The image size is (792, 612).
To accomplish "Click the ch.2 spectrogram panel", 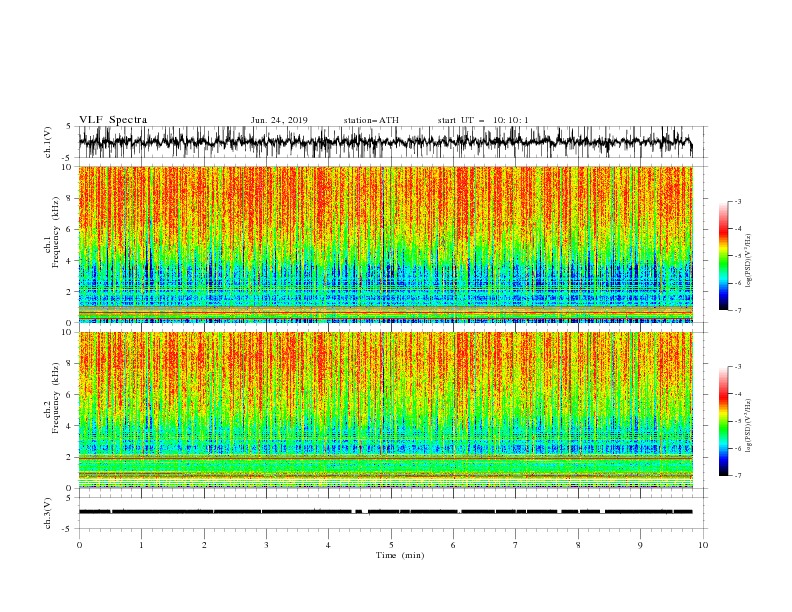I will 385,410.
